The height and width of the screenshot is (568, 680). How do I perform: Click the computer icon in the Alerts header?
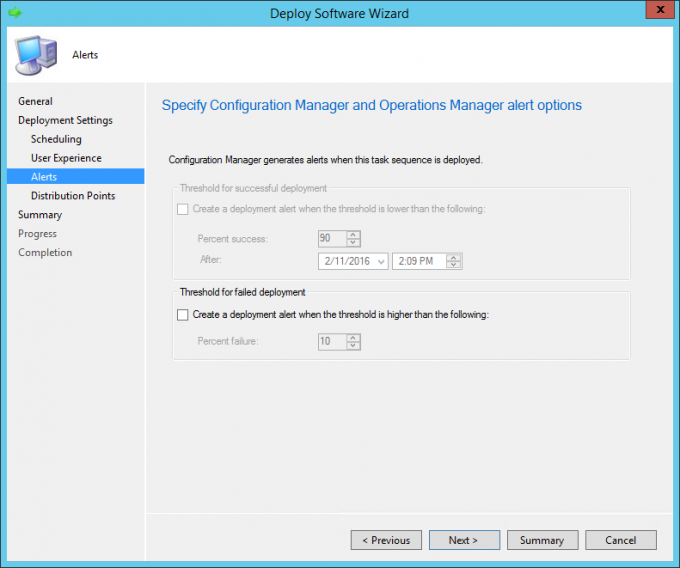click(x=35, y=54)
